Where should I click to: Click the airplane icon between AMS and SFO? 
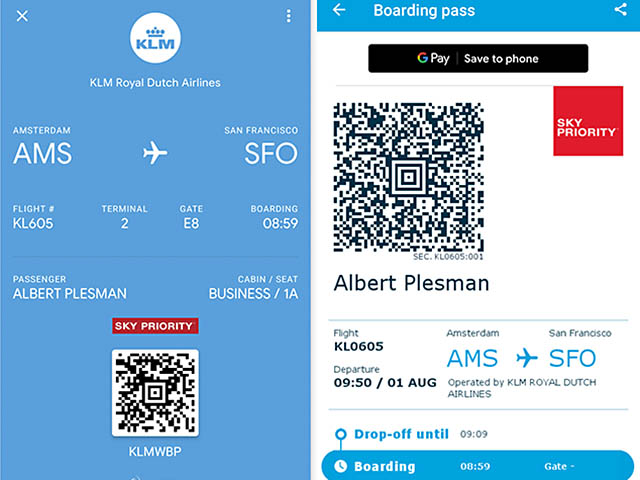tap(155, 153)
